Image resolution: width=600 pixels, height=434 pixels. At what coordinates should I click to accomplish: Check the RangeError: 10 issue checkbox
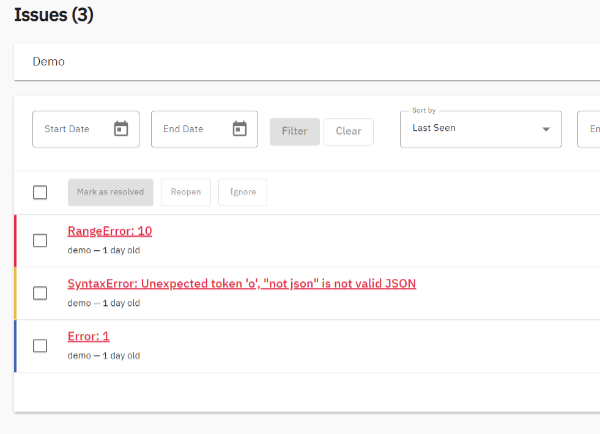tap(40, 240)
